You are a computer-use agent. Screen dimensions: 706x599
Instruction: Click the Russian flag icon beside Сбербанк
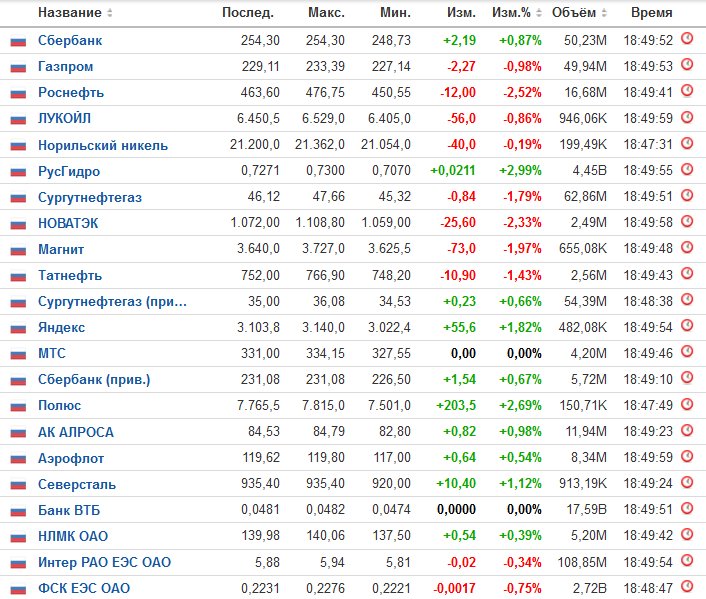[x=18, y=41]
